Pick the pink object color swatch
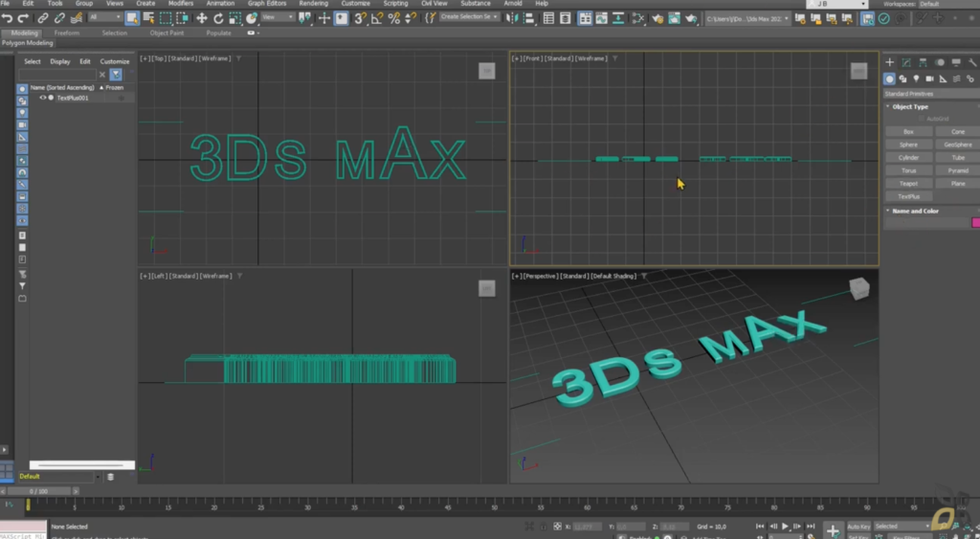 pos(975,223)
